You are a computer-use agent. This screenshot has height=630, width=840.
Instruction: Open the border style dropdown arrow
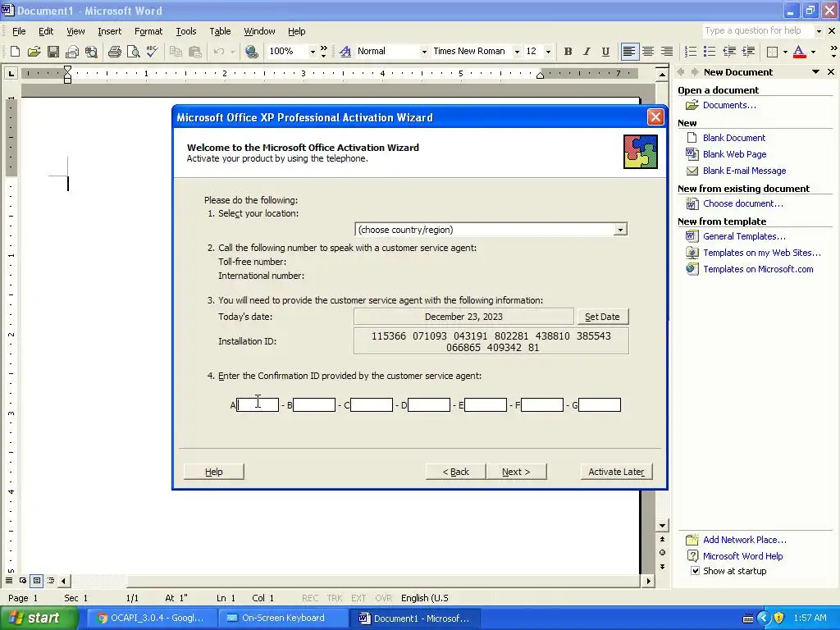point(785,52)
